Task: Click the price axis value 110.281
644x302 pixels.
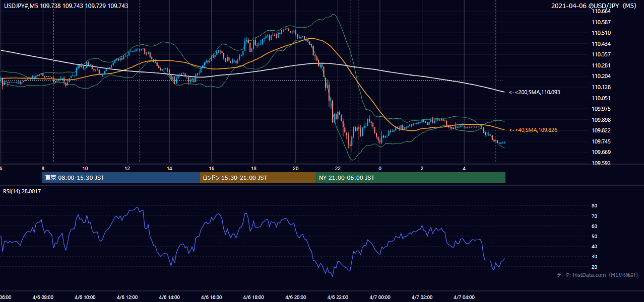Action: coord(602,65)
